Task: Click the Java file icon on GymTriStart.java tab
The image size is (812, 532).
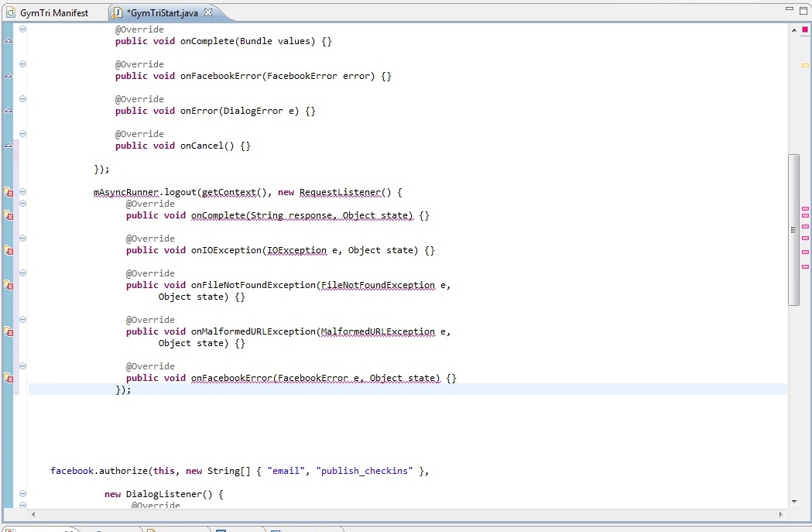Action: [x=117, y=13]
